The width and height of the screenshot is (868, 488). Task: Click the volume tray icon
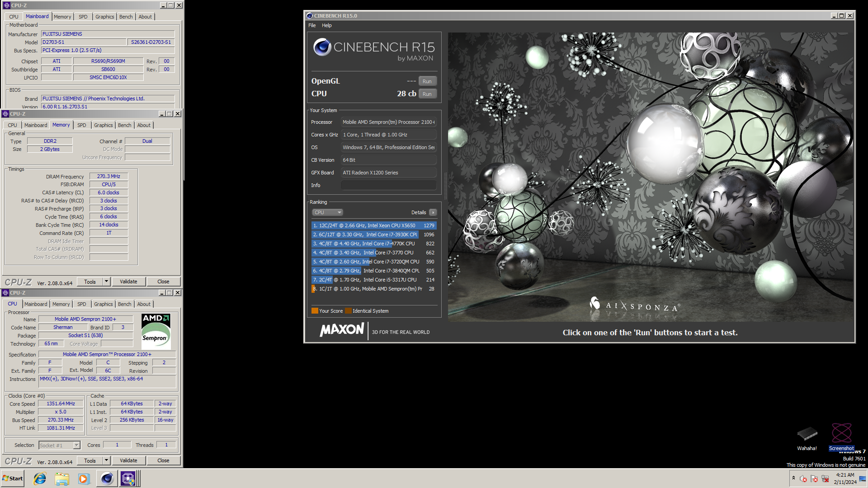[x=803, y=479]
